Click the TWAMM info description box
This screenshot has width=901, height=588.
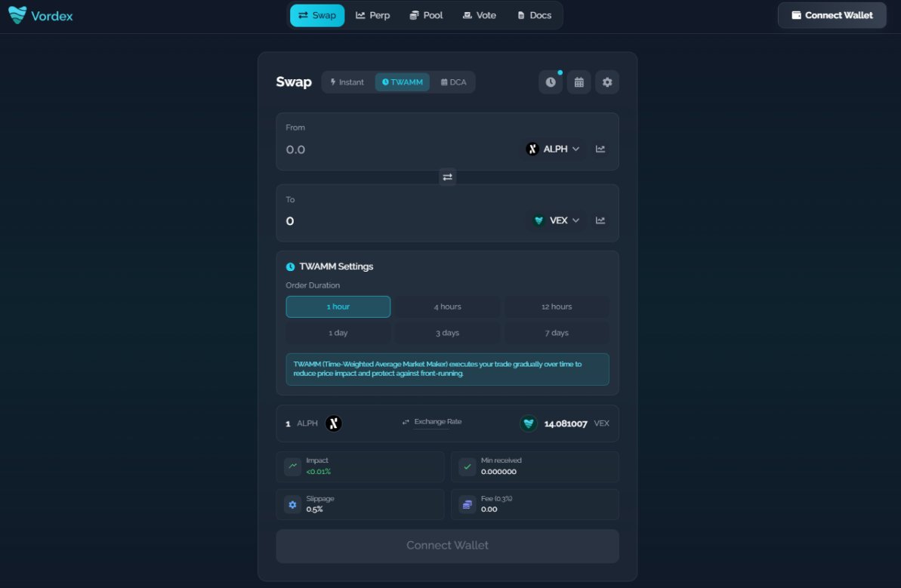[x=447, y=369]
